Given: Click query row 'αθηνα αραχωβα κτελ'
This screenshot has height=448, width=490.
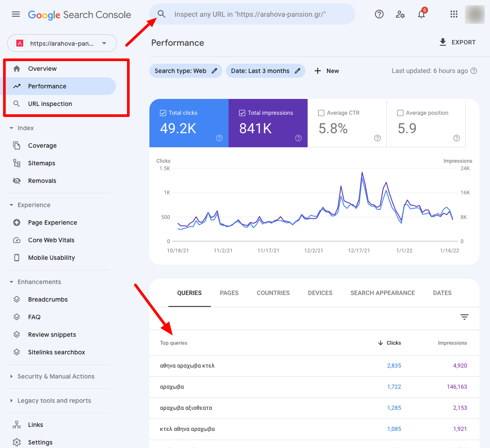Looking at the screenshot, I should (314, 366).
